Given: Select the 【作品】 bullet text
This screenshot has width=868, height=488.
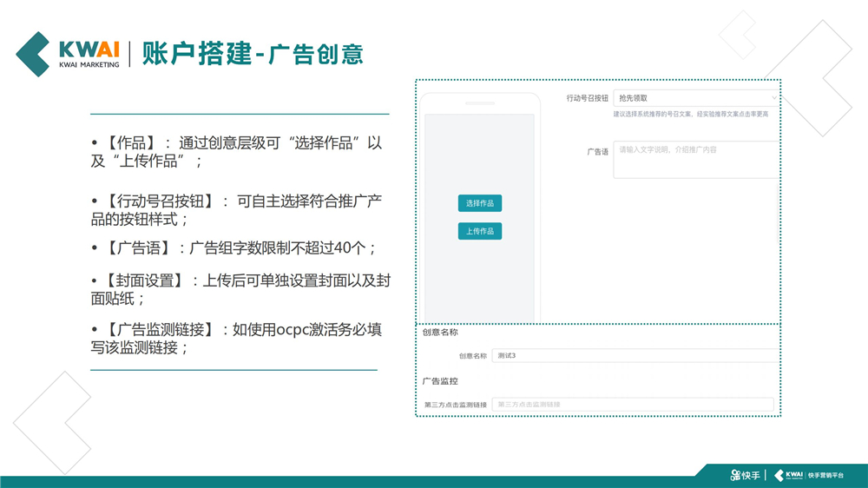Looking at the screenshot, I should (236, 152).
